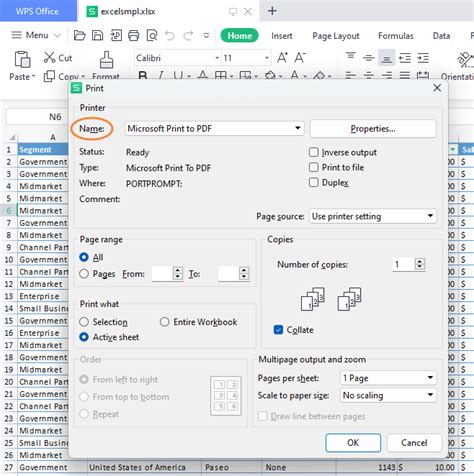Click the Copy icon in ribbon

(49, 76)
